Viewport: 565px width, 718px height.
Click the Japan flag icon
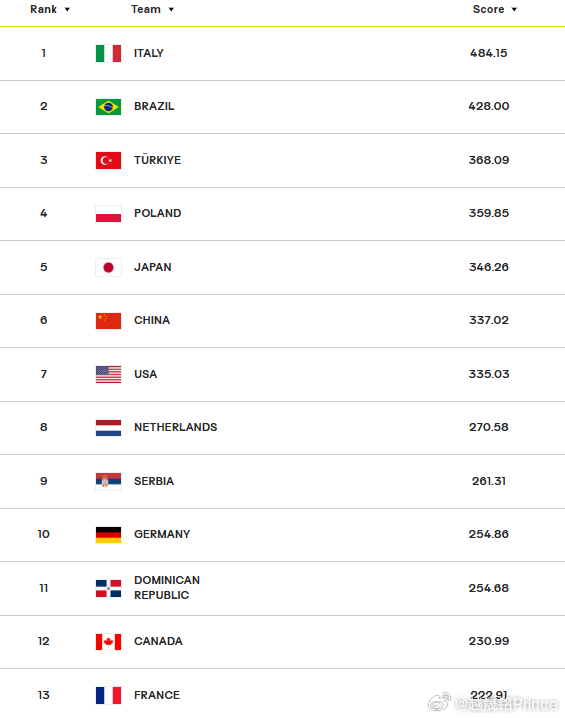(x=109, y=267)
